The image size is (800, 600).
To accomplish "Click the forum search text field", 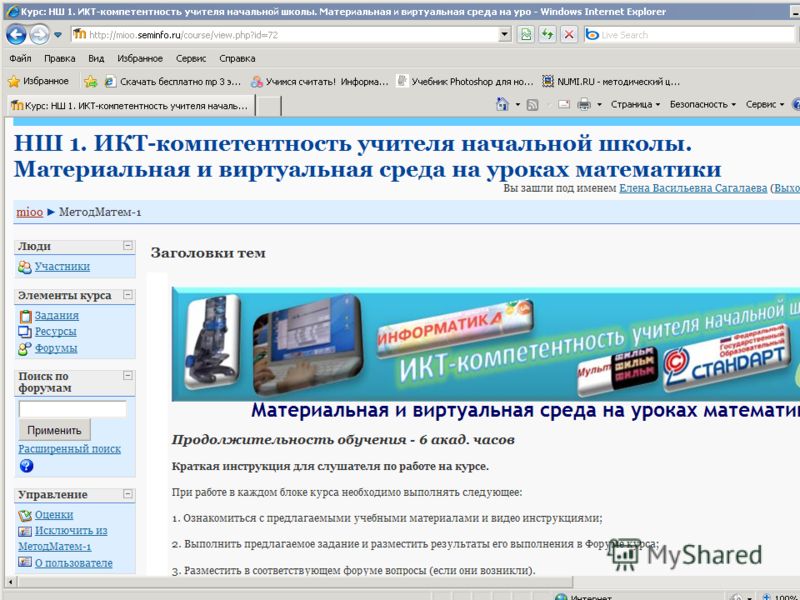I will [x=72, y=409].
